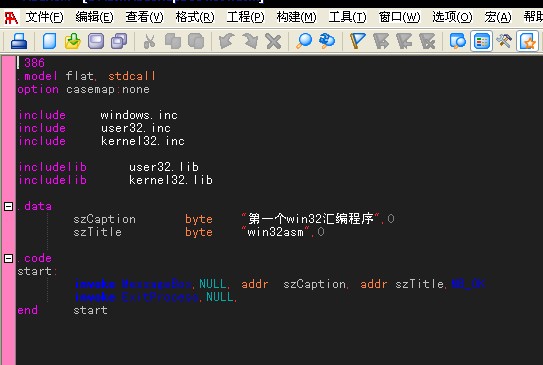Undo using the toolbar arrow icon
The image size is (543, 365).
226,41
